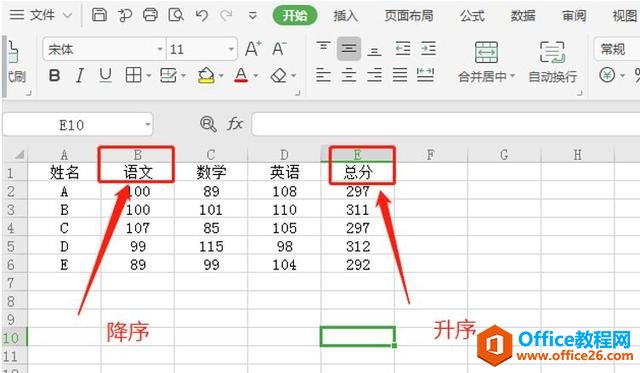Select Bottom Align icon
This screenshot has width=640, height=373.
click(374, 50)
